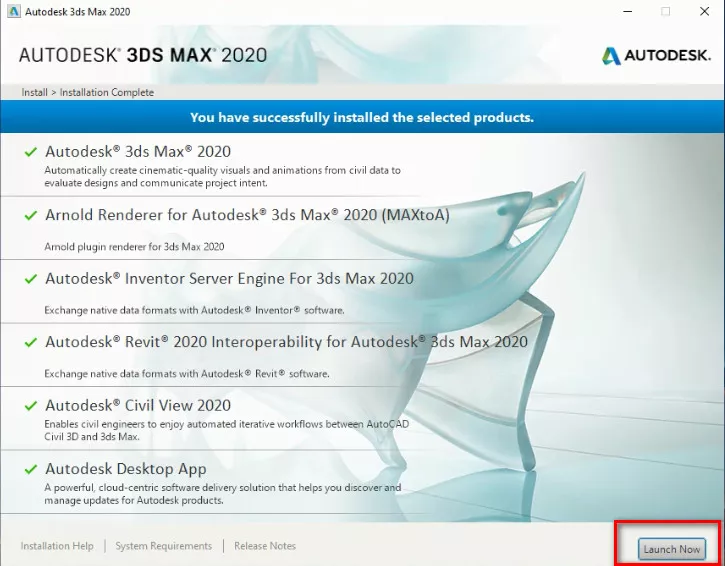Image resolution: width=725 pixels, height=566 pixels.
Task: Click the checkmark beside Revit 2020 Interoperability
Action: pyautogui.click(x=31, y=342)
